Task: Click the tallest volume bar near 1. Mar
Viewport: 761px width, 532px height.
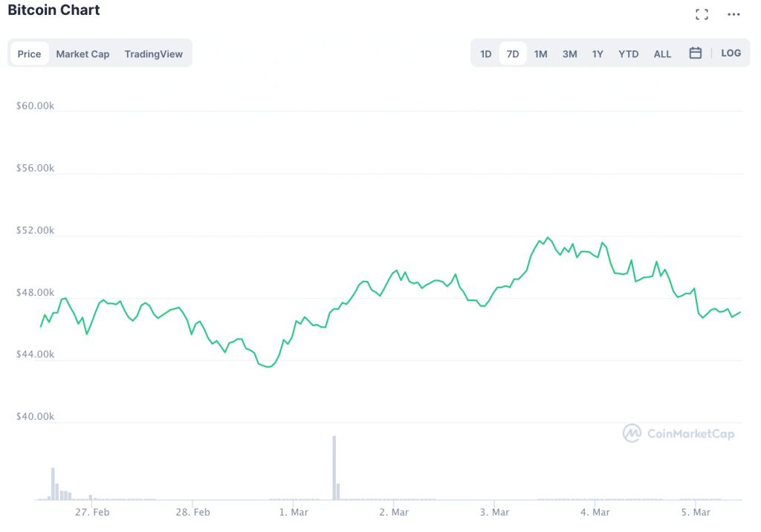Action: [x=334, y=468]
